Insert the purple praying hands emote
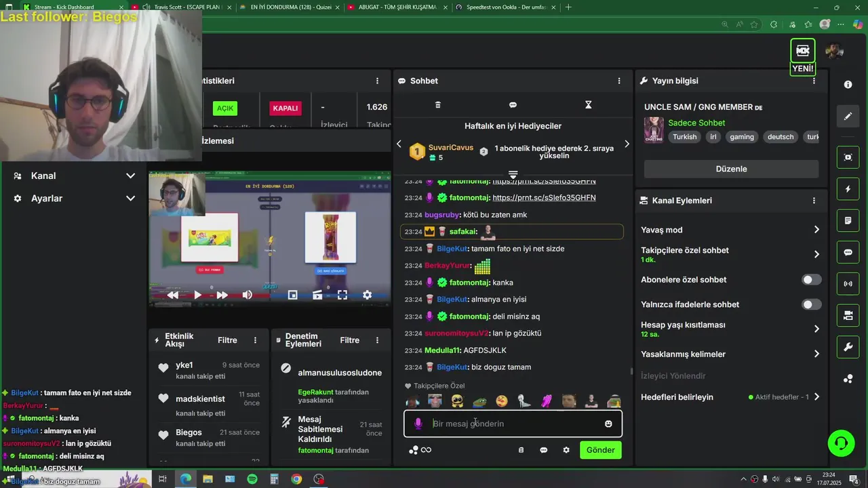Screen dimensions: 868x488 tap(547, 401)
